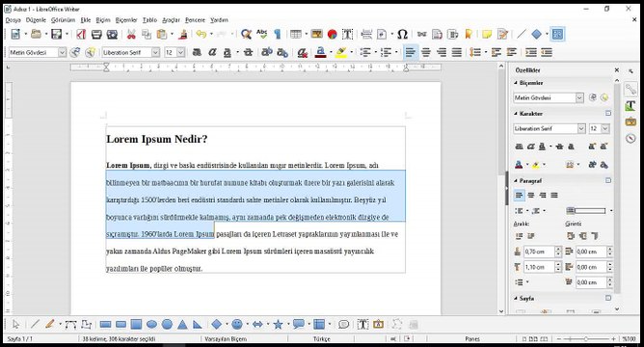Insert a table from the toolbar
Screen dimensions: 644x347
click(x=296, y=34)
